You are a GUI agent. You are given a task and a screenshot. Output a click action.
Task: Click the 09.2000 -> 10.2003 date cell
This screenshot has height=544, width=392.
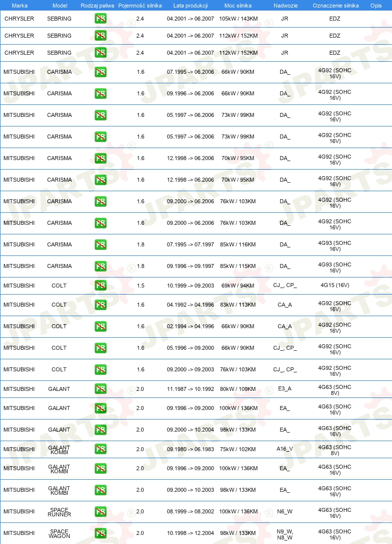[x=190, y=490]
